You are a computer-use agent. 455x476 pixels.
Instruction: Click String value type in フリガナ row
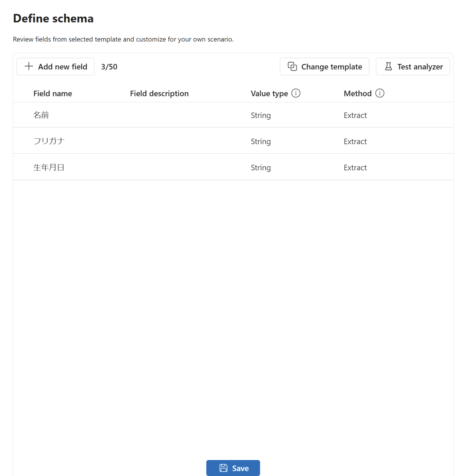[261, 141]
